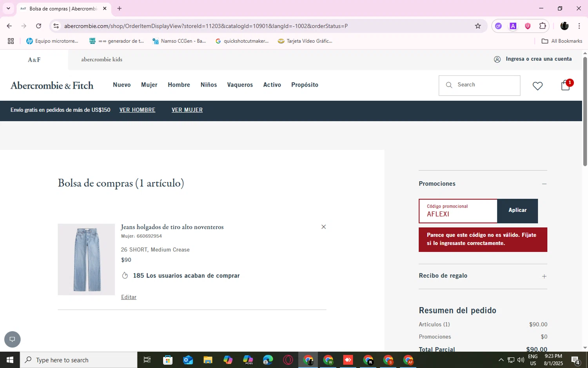Open the tab search dropdown arrow
Image resolution: width=588 pixels, height=368 pixels.
8,8
